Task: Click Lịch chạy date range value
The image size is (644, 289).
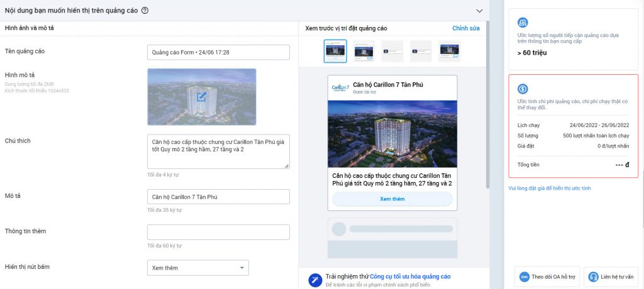Action: point(599,125)
